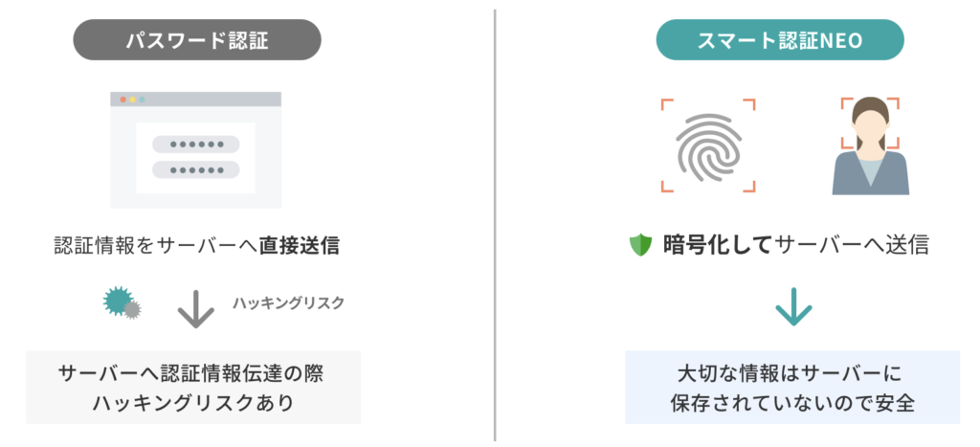The image size is (980, 447).
Task: Click the light blue 保存されていないので安全 box
Action: 791,387
